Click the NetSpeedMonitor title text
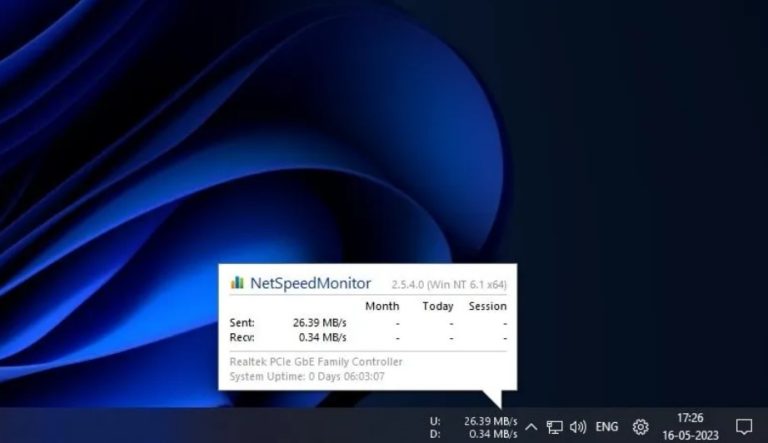The image size is (768, 443). [x=310, y=283]
